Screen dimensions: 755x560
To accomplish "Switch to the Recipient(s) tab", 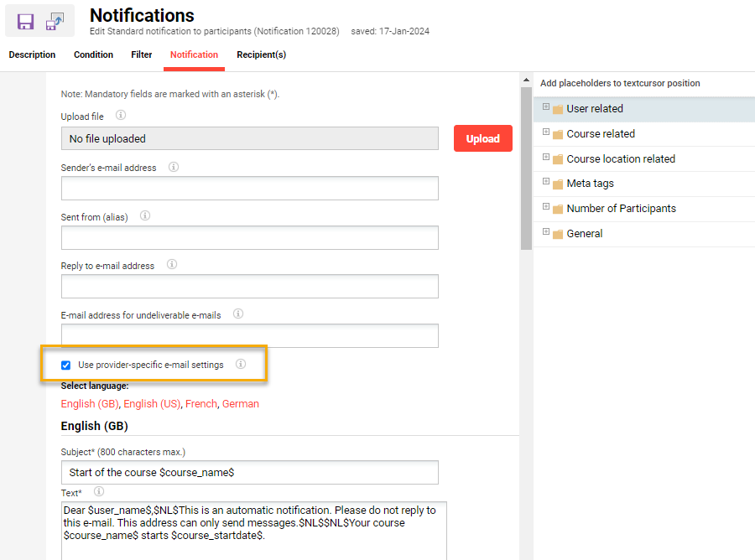I will click(x=261, y=55).
